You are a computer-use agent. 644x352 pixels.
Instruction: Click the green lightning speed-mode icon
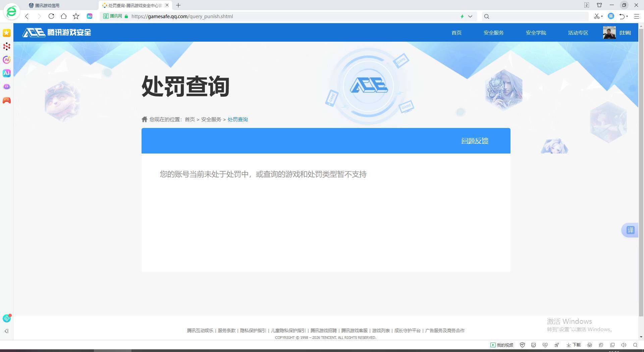(462, 16)
